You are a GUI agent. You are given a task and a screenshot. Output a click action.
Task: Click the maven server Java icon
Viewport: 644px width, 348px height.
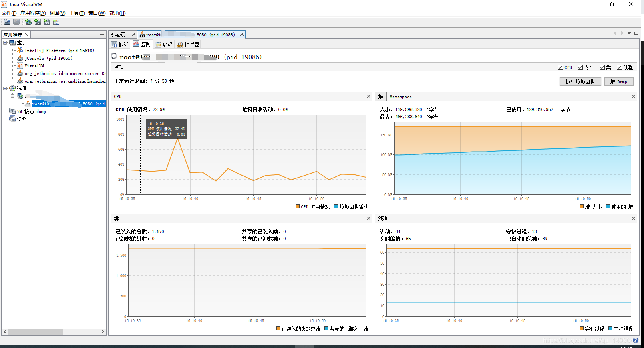coord(20,73)
